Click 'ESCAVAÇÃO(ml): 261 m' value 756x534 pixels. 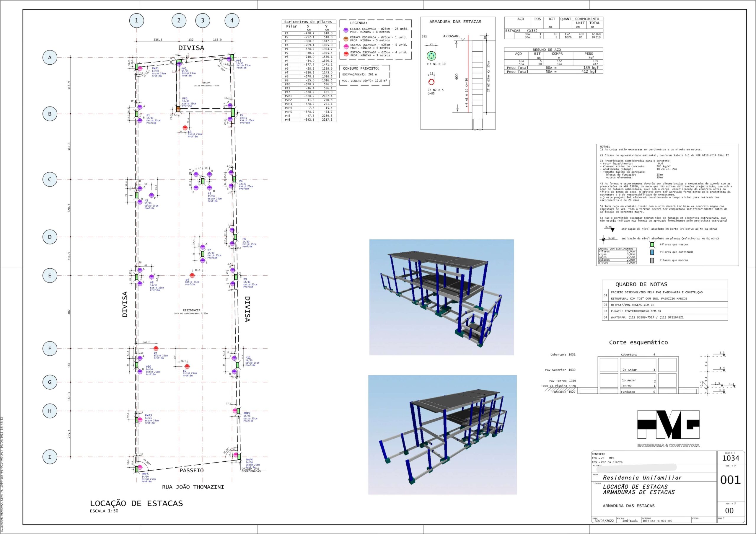click(x=360, y=74)
